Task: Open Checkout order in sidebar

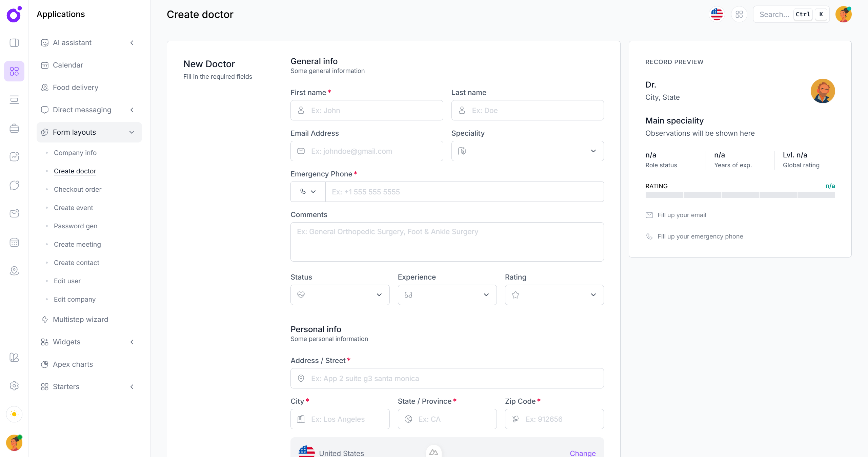Action: [x=78, y=189]
